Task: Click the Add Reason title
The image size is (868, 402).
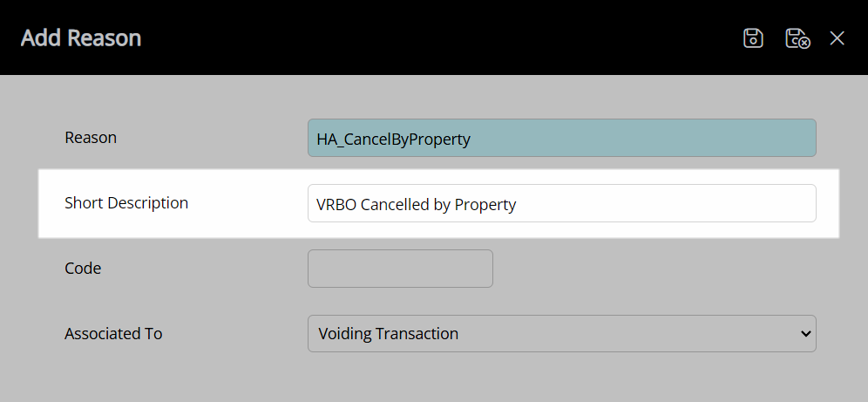Action: 81,37
